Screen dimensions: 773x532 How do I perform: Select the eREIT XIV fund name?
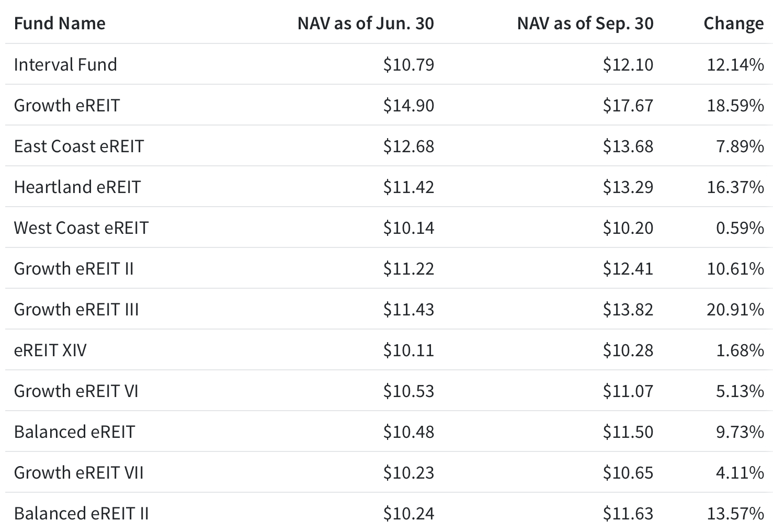[x=50, y=350]
